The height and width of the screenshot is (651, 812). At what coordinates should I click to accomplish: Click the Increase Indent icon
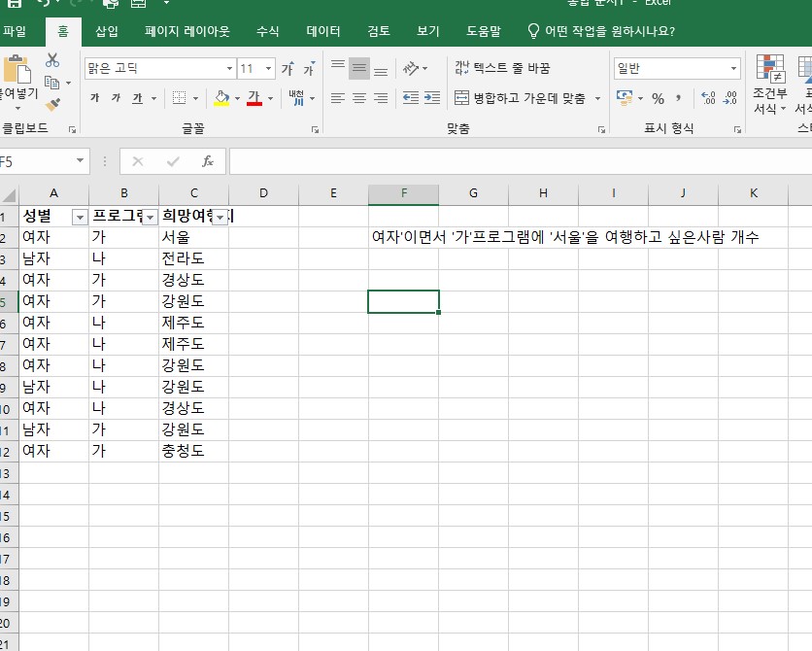tap(430, 98)
